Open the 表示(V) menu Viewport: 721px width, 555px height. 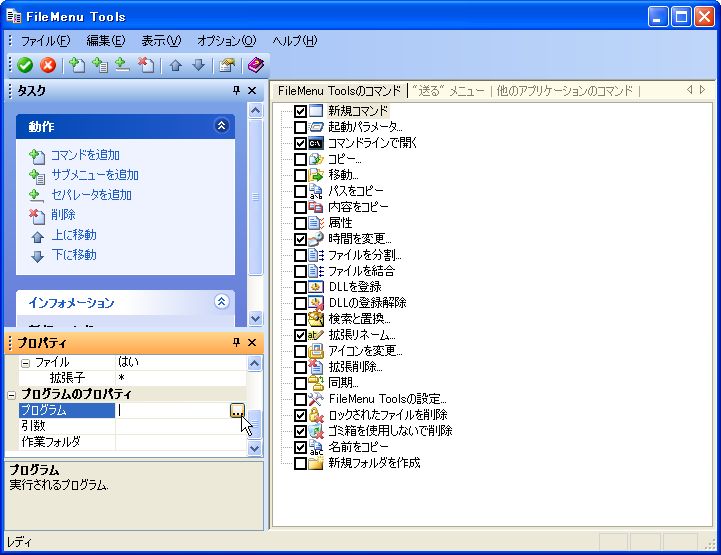161,40
